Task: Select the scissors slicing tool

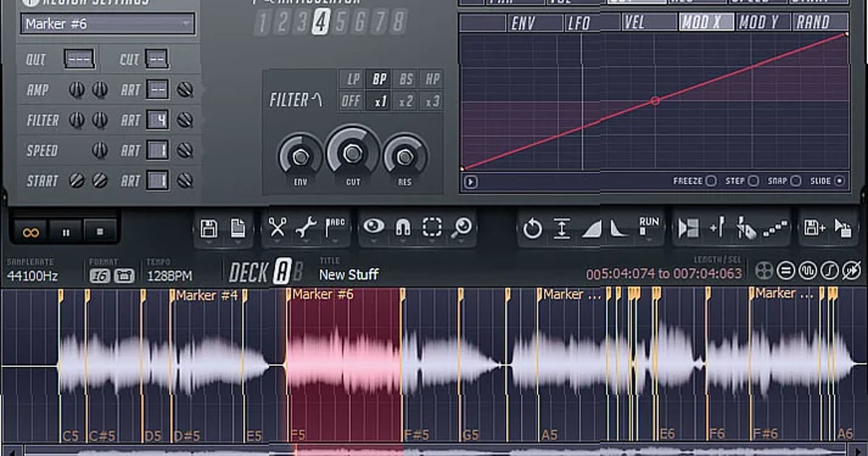Action: (278, 227)
